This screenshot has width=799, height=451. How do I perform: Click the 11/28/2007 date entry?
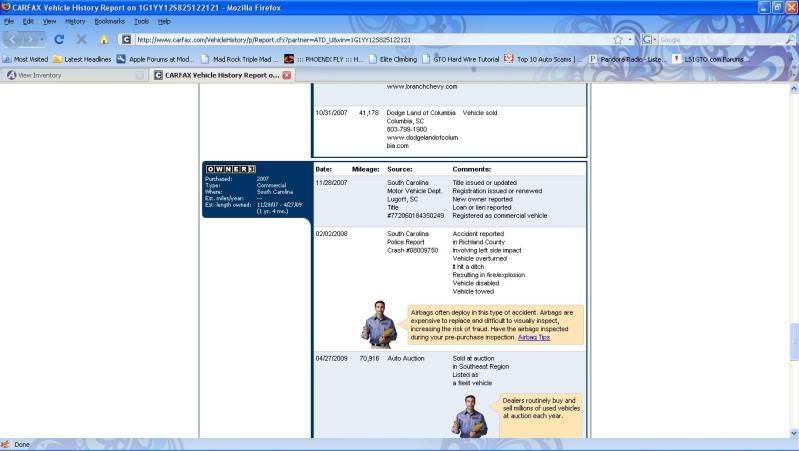point(331,182)
